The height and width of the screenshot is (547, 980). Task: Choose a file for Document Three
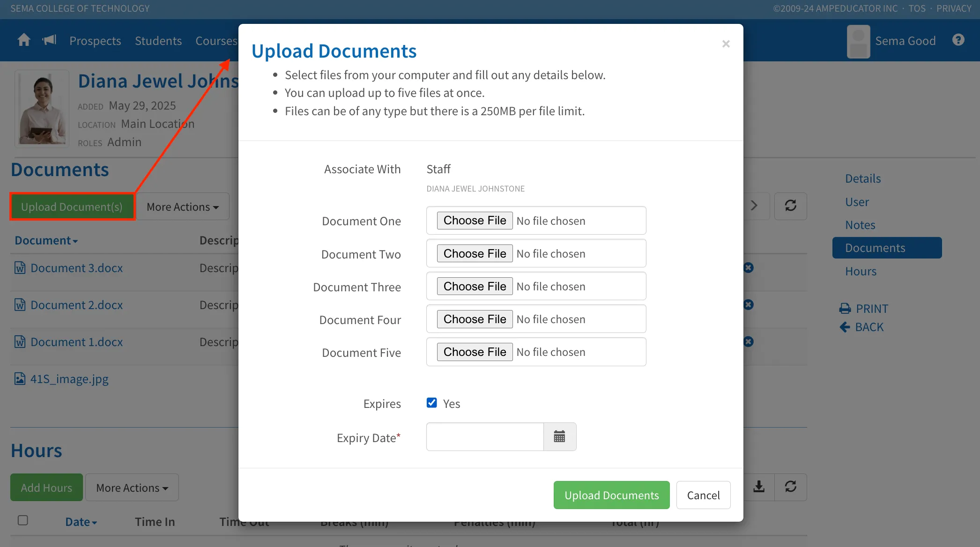pos(475,286)
